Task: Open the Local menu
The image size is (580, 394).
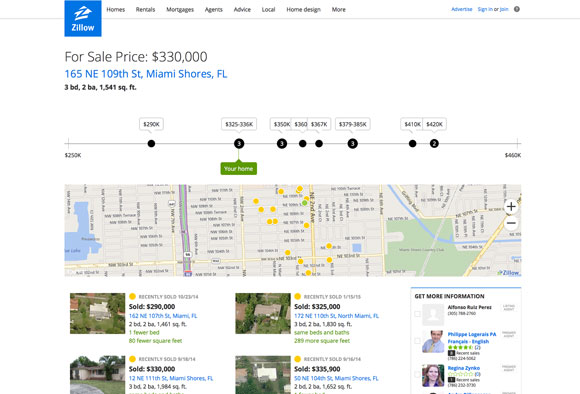Action: pyautogui.click(x=269, y=10)
